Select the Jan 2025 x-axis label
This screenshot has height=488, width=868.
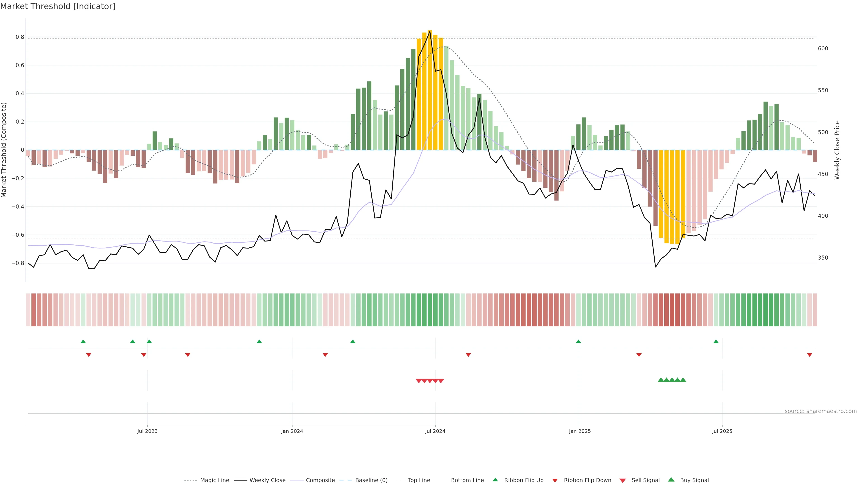tap(580, 431)
